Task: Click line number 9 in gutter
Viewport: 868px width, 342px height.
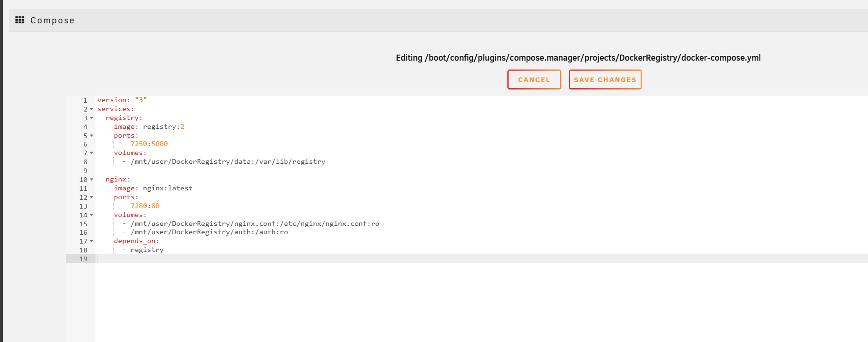Action: point(85,171)
